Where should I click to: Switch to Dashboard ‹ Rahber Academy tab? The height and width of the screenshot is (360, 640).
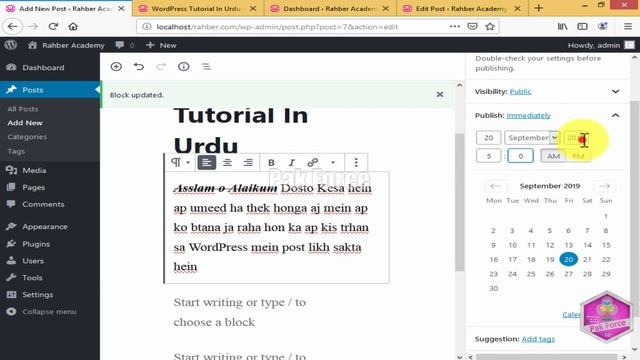coord(330,8)
